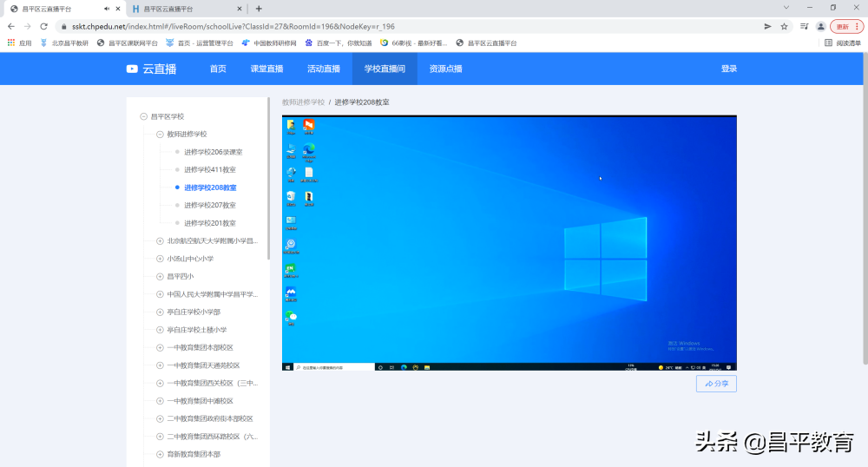Mute the first tab via speaker icon
The height and width of the screenshot is (467, 868).
click(x=106, y=9)
